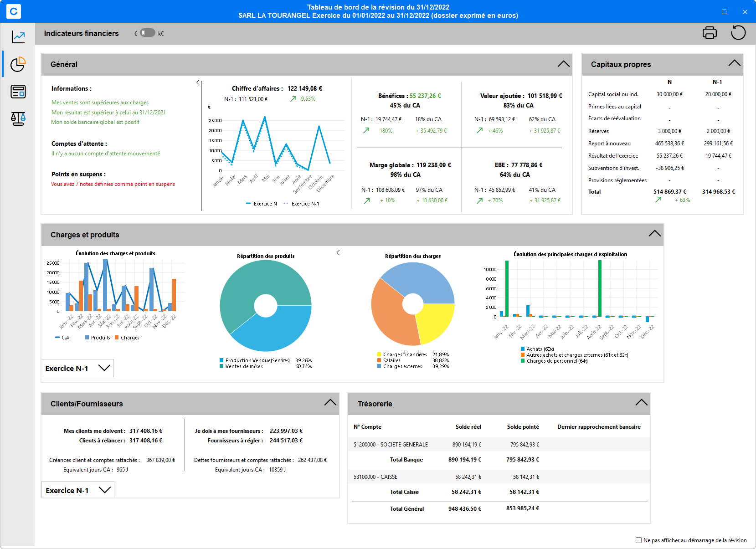Click the Répartition des charges donut chart
Image resolution: width=756 pixels, height=549 pixels.
(413, 304)
